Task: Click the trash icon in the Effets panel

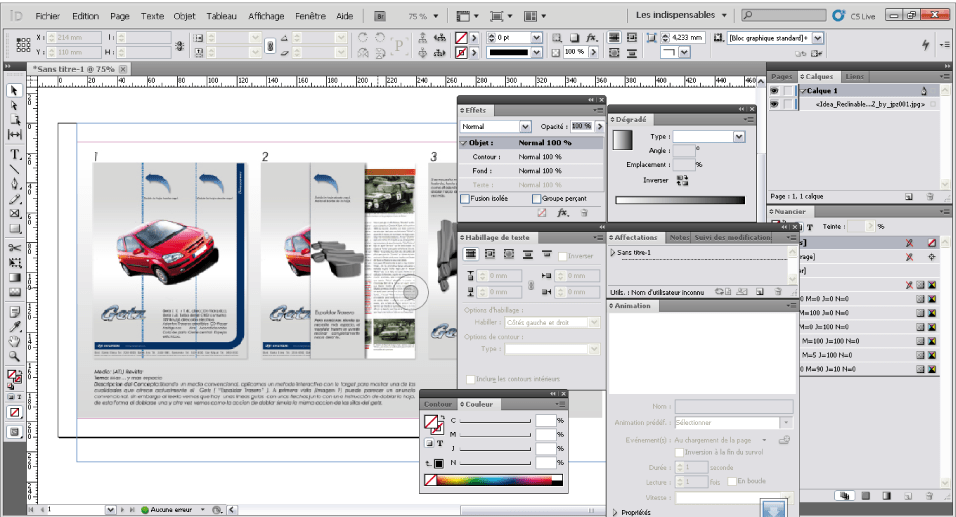Action: click(x=584, y=213)
